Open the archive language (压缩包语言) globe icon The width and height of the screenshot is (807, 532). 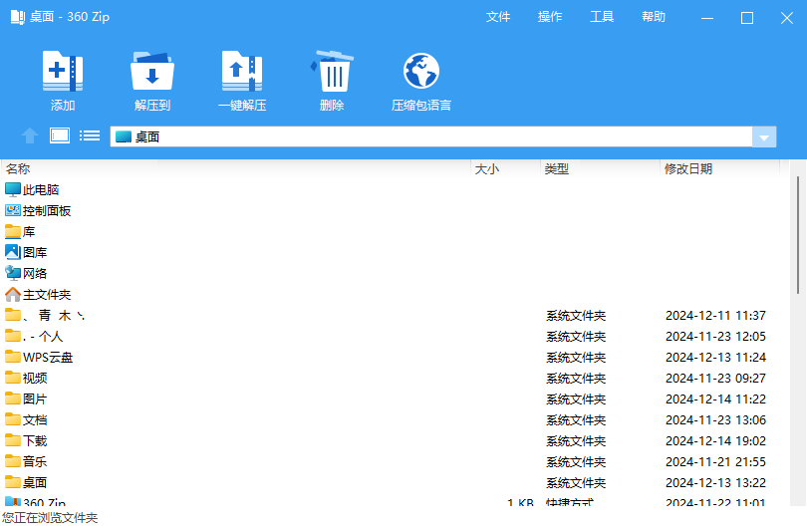[421, 72]
